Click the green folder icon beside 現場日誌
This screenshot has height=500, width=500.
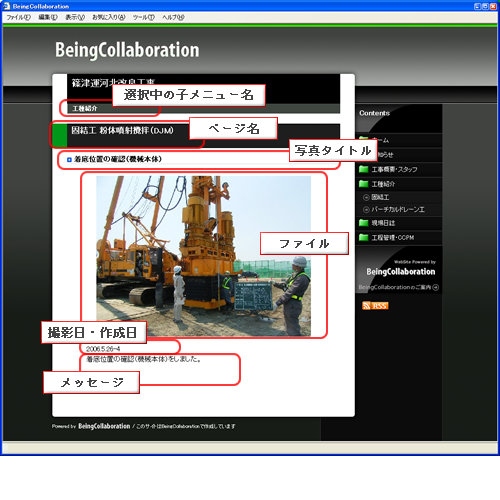[363, 223]
